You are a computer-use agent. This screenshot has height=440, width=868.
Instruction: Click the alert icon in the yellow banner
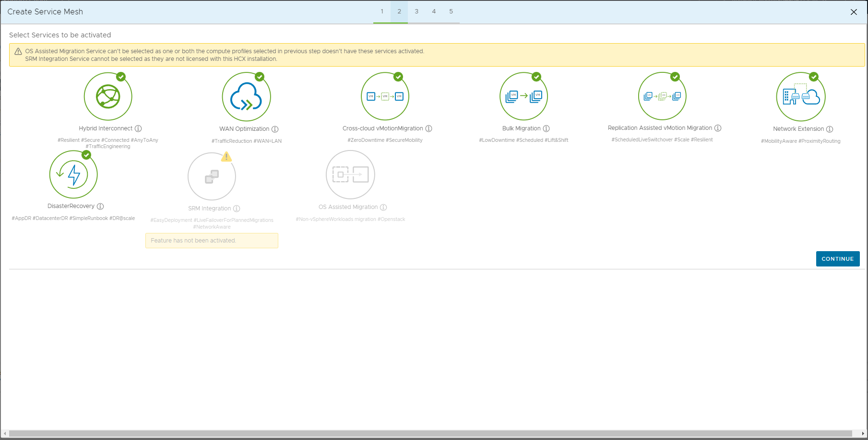pos(18,51)
